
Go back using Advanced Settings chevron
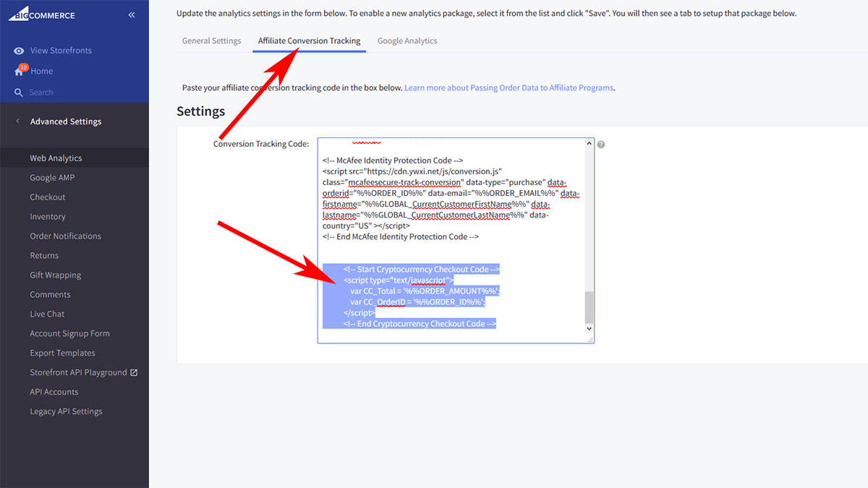coord(17,121)
